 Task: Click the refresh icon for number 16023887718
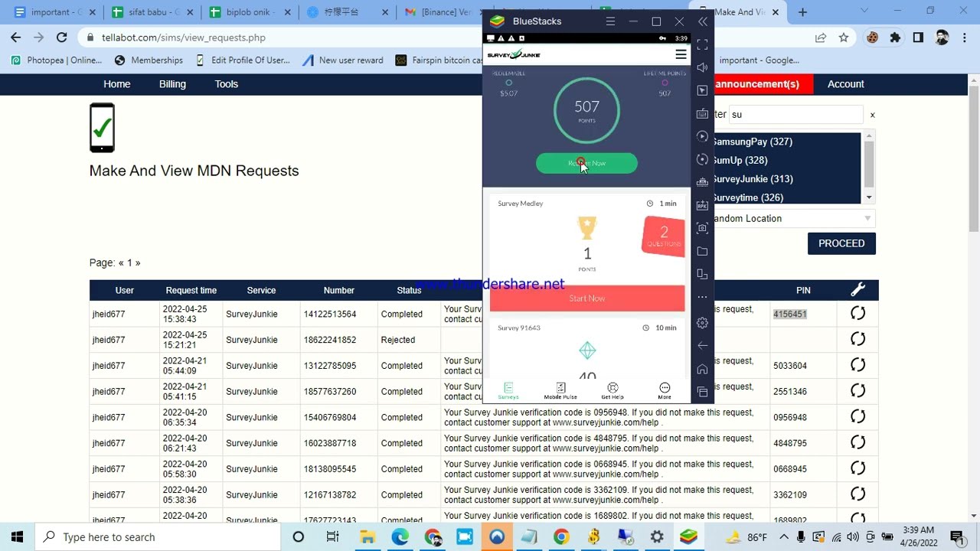tap(857, 442)
